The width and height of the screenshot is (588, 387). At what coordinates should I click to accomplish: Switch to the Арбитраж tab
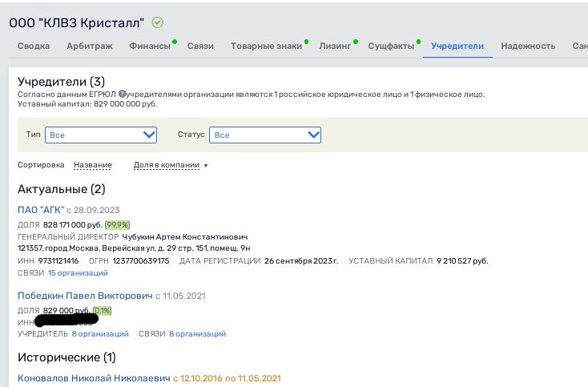click(x=89, y=46)
